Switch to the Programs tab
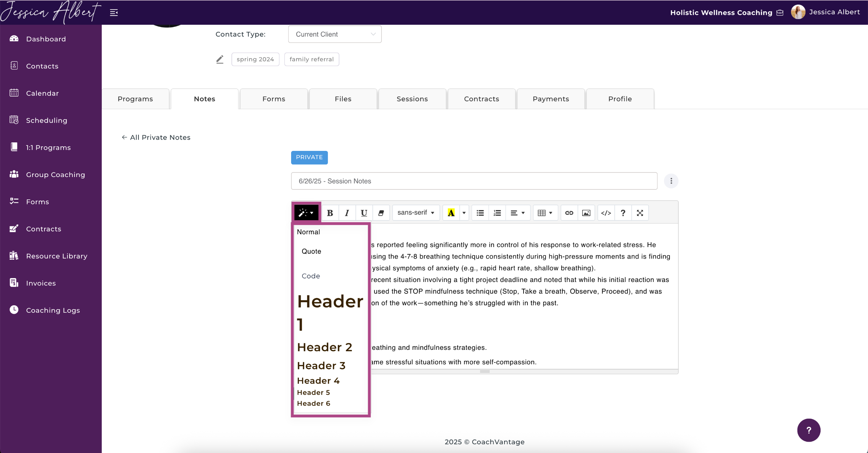 pyautogui.click(x=135, y=99)
